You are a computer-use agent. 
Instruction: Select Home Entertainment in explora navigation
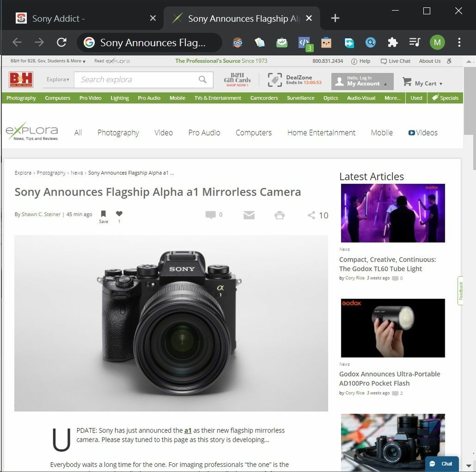321,132
